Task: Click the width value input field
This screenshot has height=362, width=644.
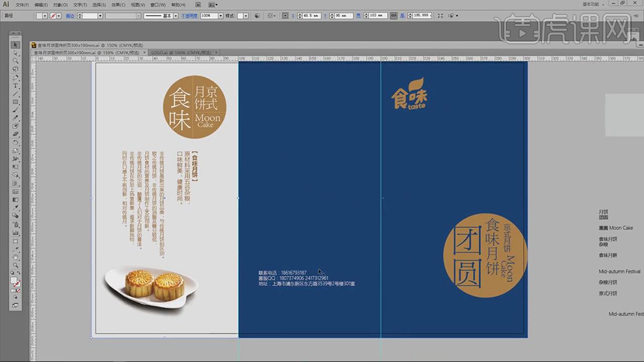Action: [x=378, y=16]
